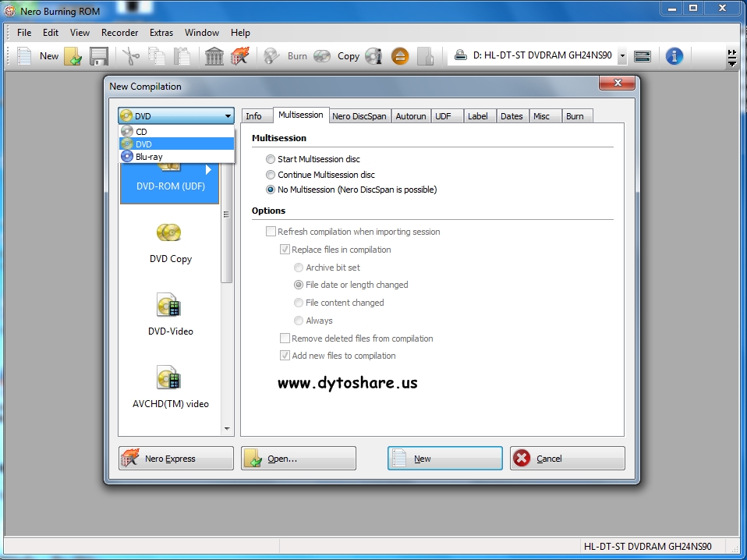Switch to the Burn tab
The width and height of the screenshot is (747, 560).
coord(577,116)
